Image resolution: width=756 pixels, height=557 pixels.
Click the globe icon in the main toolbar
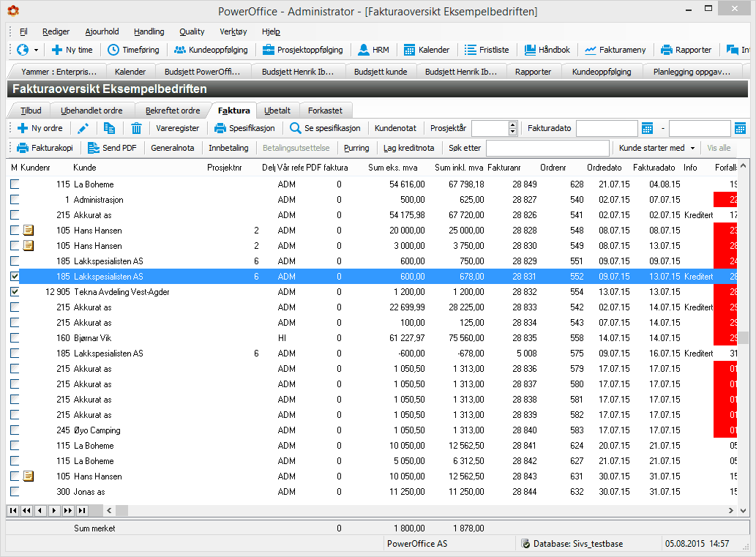(x=23, y=50)
